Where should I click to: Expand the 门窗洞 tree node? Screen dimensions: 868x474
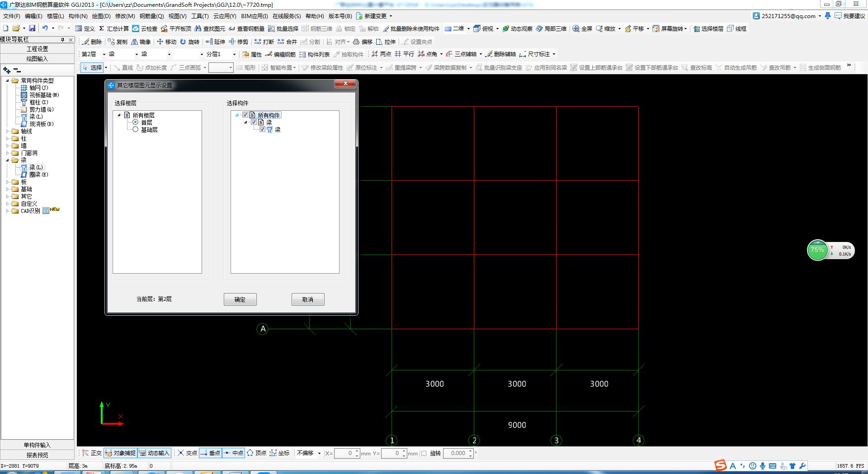click(x=8, y=153)
